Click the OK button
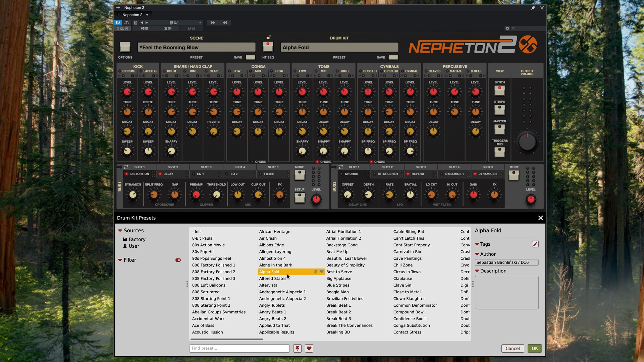The width and height of the screenshot is (644, 362). click(x=535, y=349)
